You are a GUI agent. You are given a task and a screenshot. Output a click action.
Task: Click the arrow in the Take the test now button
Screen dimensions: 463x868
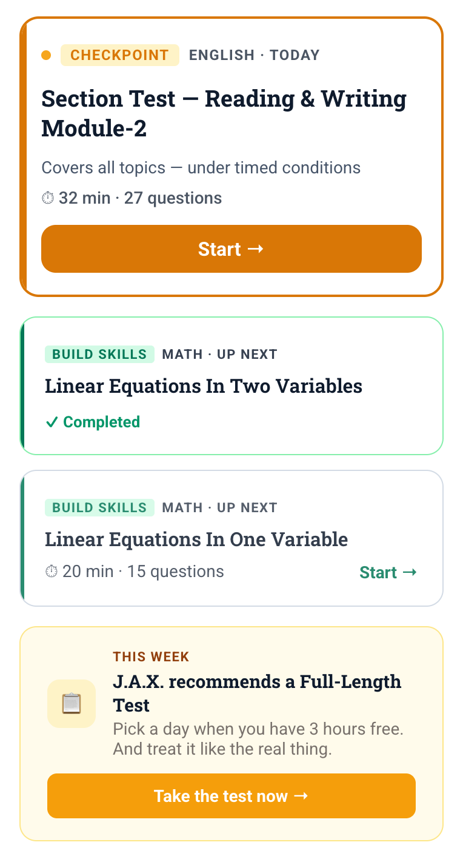pos(301,796)
